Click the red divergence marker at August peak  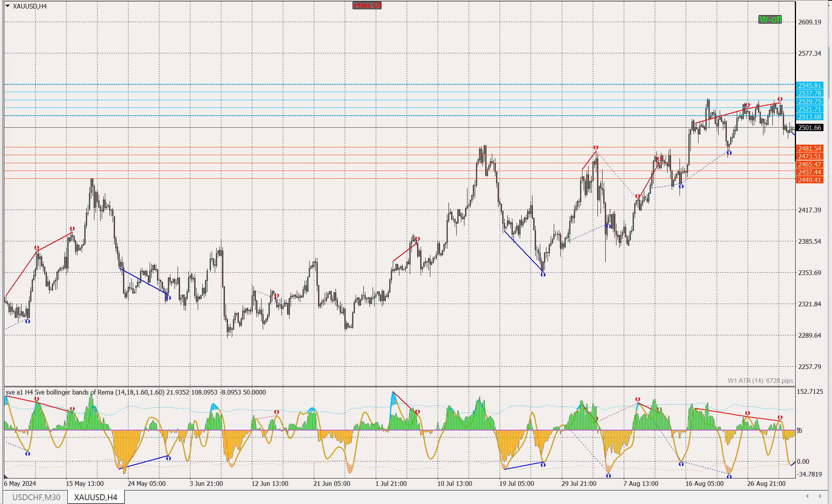[x=780, y=99]
